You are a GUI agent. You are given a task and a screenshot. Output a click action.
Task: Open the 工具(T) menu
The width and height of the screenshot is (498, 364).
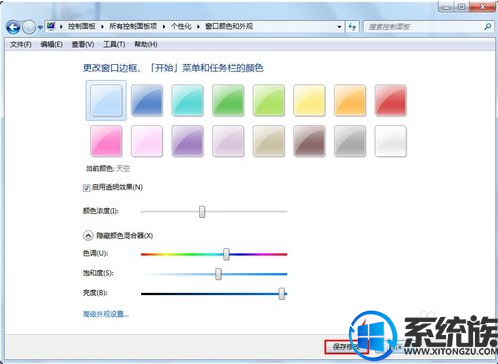pos(114,44)
